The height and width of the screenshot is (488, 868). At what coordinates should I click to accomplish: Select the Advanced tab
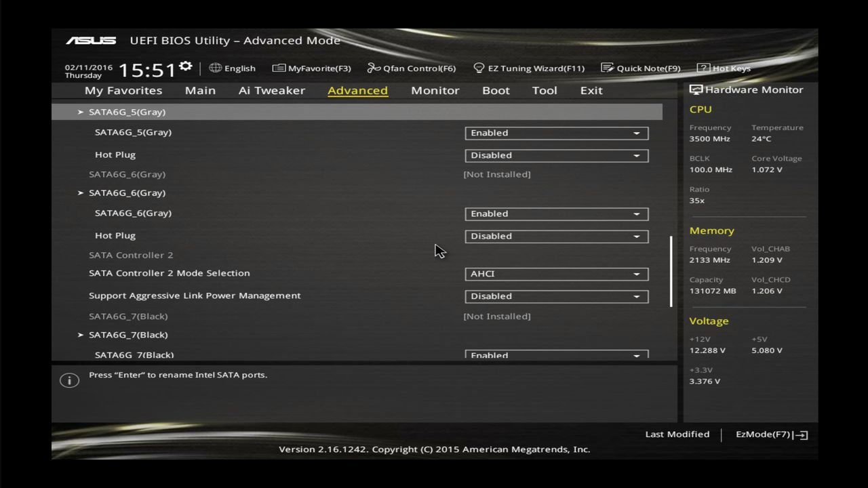click(357, 90)
